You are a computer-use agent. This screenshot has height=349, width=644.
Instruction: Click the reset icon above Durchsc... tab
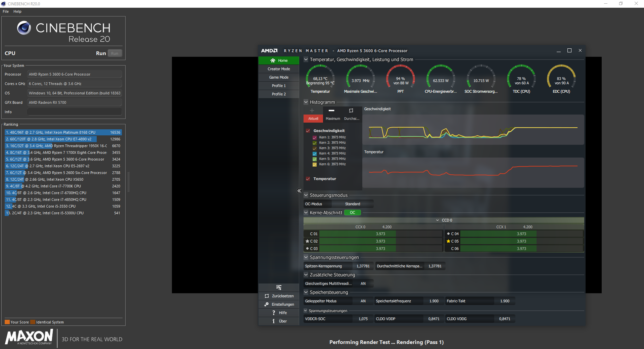[x=351, y=111]
